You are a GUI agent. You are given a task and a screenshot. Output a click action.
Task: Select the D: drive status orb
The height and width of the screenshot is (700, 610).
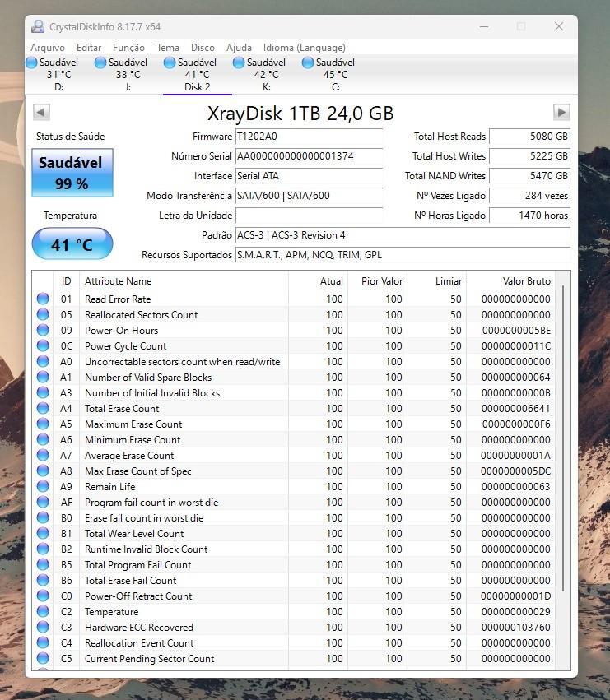(32, 63)
